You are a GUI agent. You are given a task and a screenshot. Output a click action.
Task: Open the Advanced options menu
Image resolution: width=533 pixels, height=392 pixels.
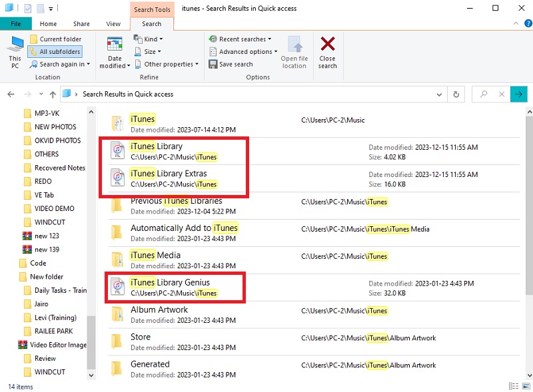243,52
